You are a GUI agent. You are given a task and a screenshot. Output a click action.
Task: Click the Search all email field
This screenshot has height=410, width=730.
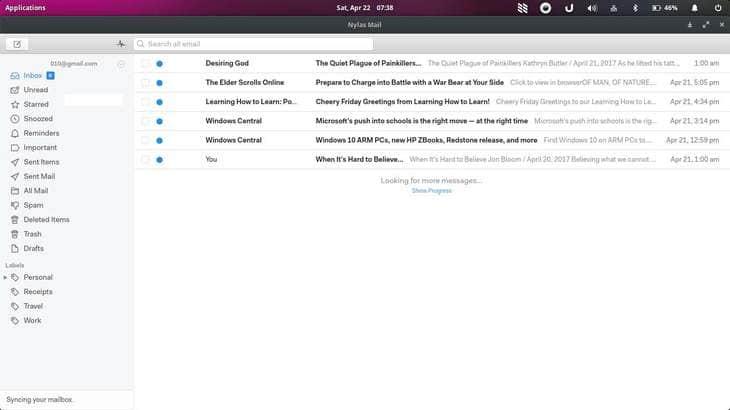click(254, 44)
